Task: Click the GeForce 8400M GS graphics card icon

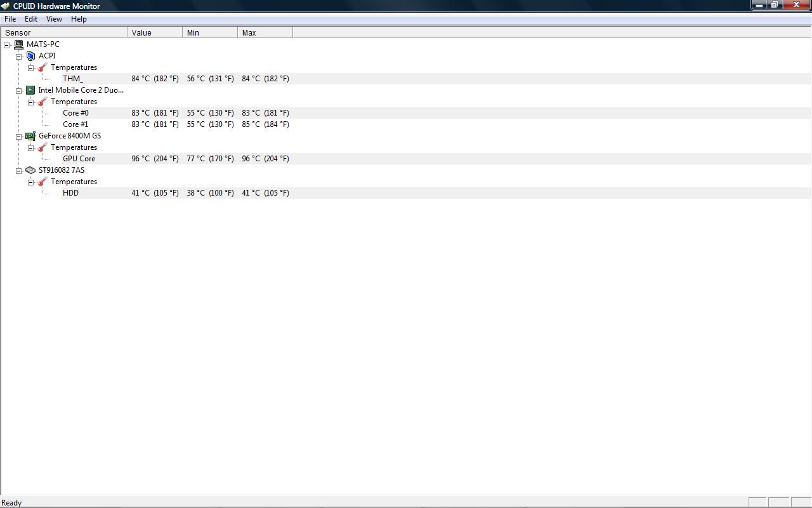Action: point(30,136)
